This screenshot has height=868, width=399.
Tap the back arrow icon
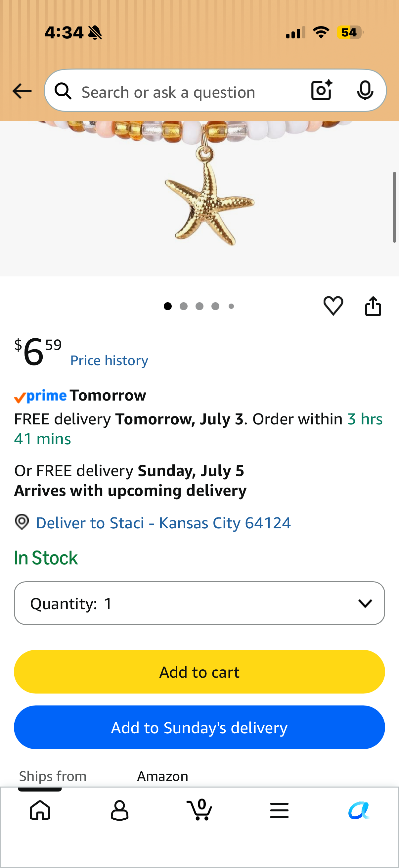pos(22,91)
